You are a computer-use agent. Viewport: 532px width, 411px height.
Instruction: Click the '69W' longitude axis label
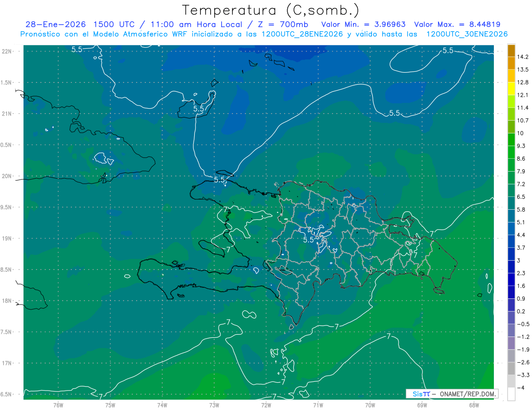click(x=422, y=405)
